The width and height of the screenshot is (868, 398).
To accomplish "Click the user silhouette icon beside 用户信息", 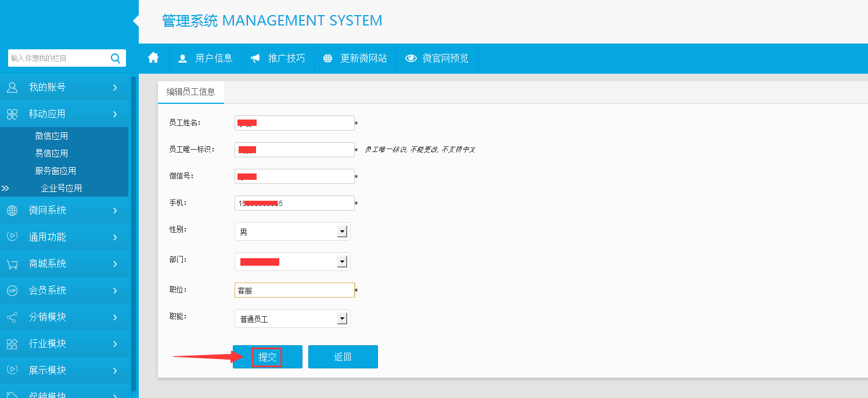I will [183, 59].
